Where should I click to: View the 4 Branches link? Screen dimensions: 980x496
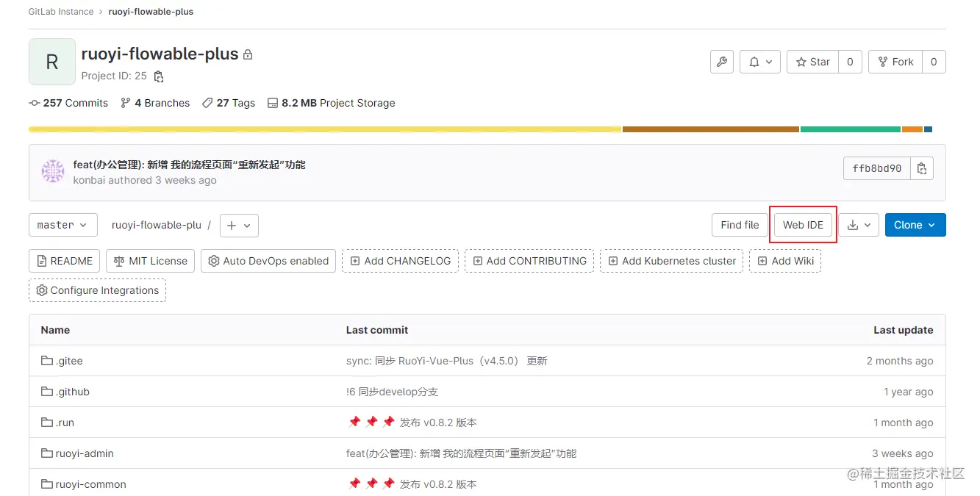point(155,103)
